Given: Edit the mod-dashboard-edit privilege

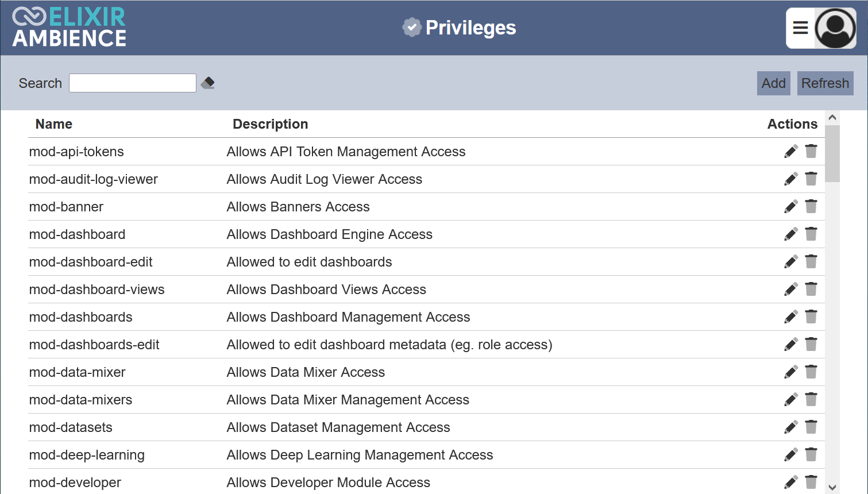Looking at the screenshot, I should tap(791, 262).
